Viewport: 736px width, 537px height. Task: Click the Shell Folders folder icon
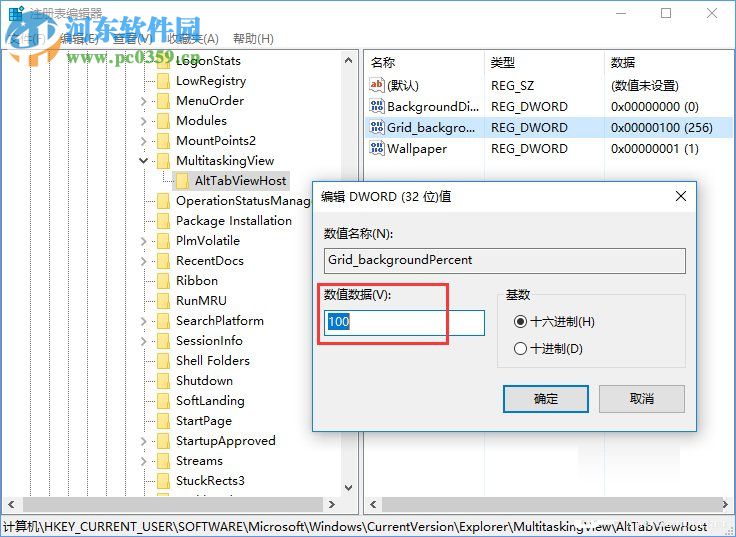[x=163, y=361]
